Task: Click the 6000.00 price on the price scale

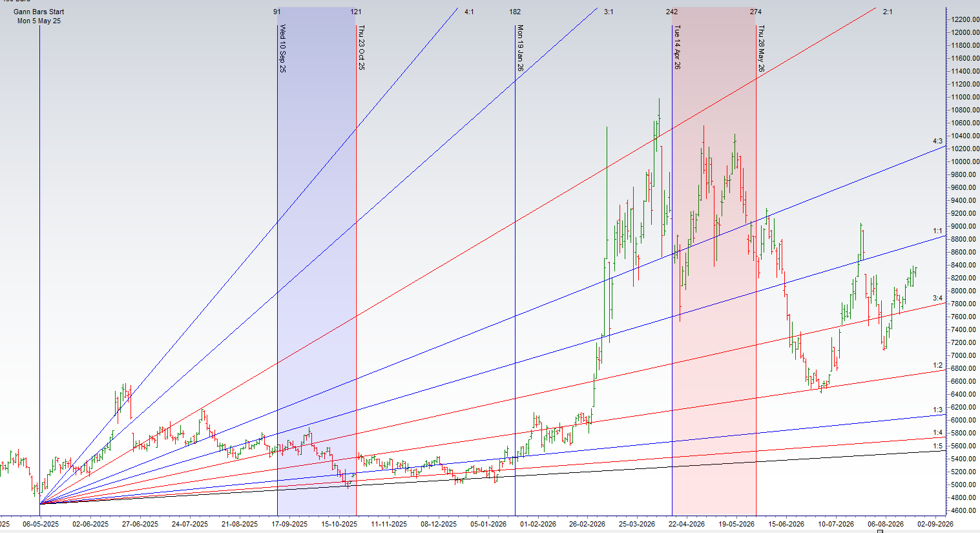Action: [x=964, y=420]
